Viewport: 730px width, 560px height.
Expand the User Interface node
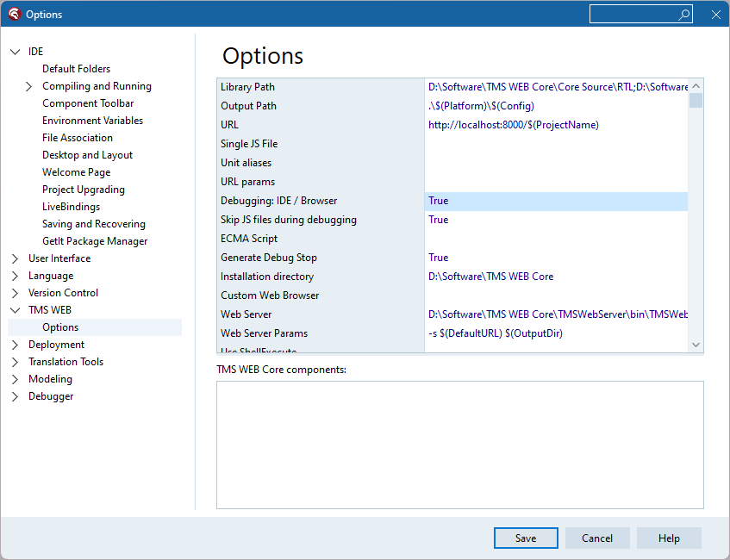tap(15, 258)
